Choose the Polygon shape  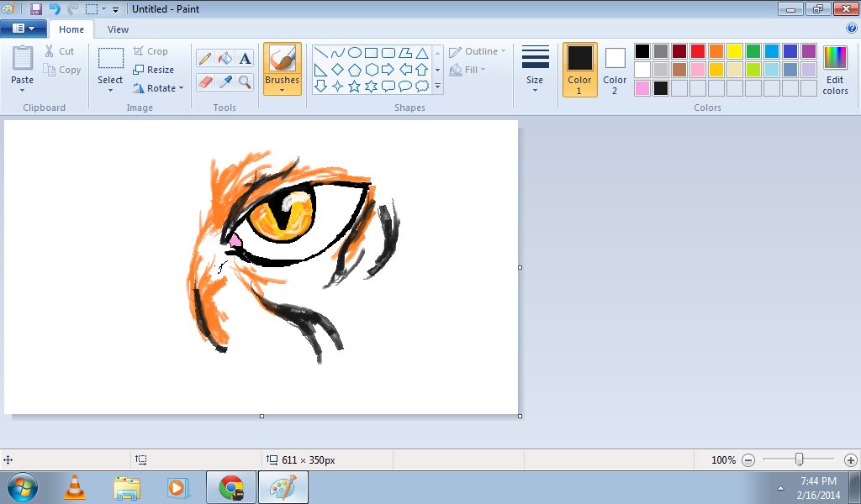click(405, 53)
